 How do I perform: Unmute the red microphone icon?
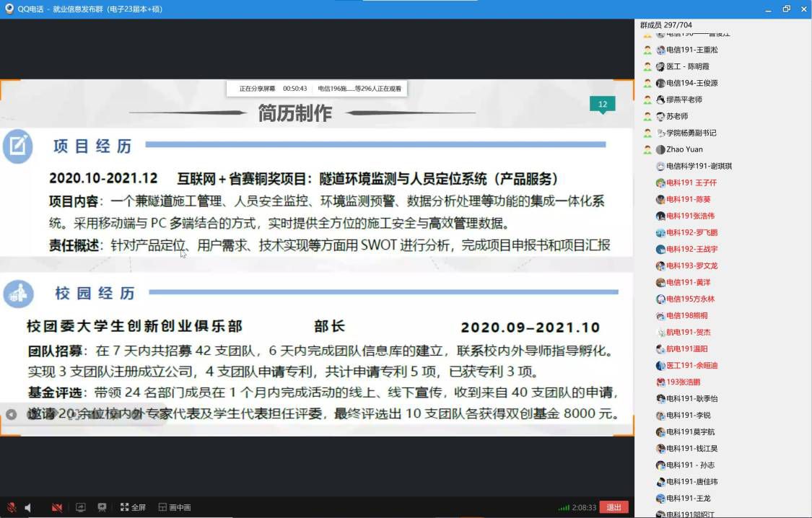coord(12,506)
